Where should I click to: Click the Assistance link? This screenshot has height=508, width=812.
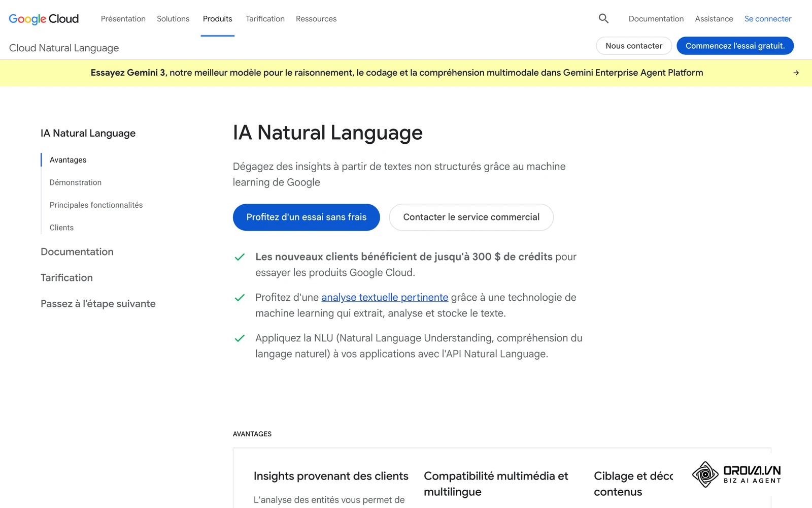pos(714,19)
